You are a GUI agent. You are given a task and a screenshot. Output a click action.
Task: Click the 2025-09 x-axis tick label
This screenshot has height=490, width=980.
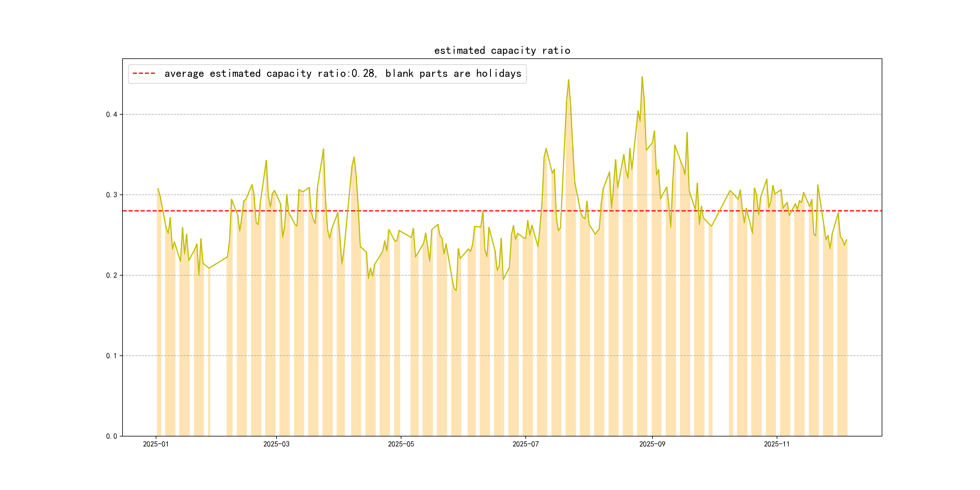[652, 444]
